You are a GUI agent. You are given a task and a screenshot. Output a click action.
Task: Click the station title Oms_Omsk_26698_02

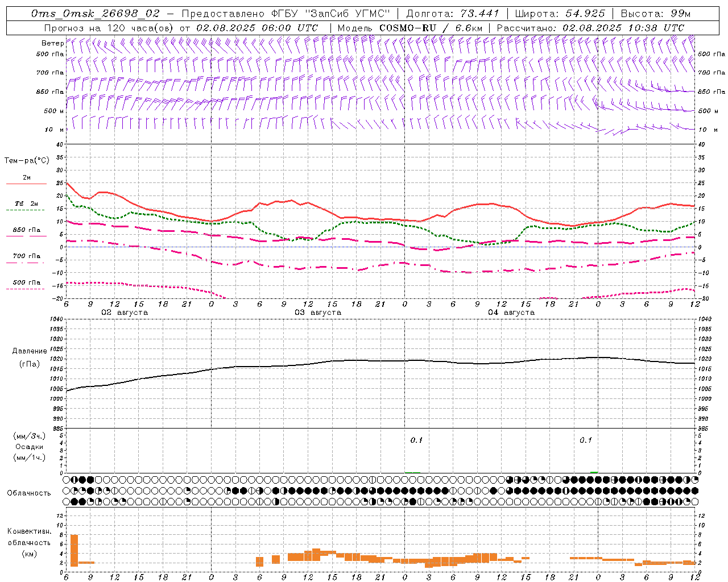(x=96, y=14)
